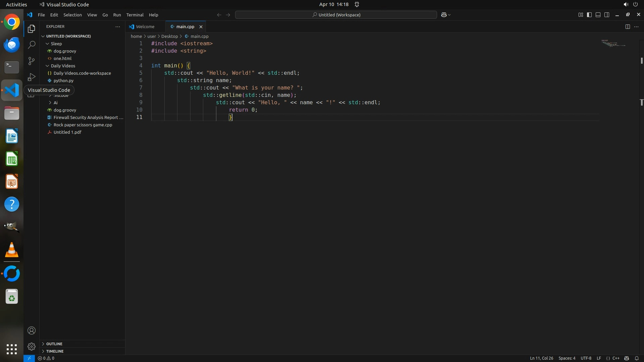
Task: Click the Untitled (Workspace) search field
Action: [336, 15]
